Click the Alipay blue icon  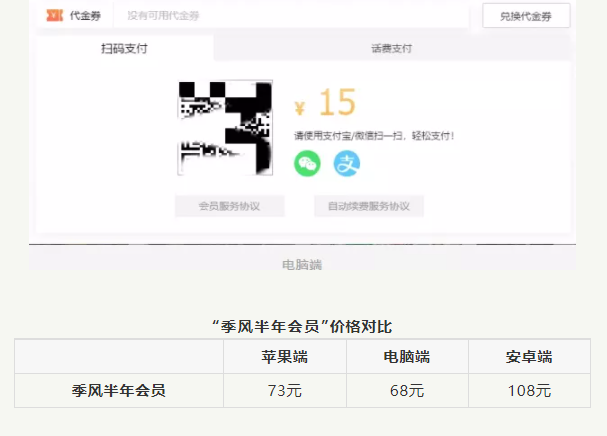[x=347, y=163]
